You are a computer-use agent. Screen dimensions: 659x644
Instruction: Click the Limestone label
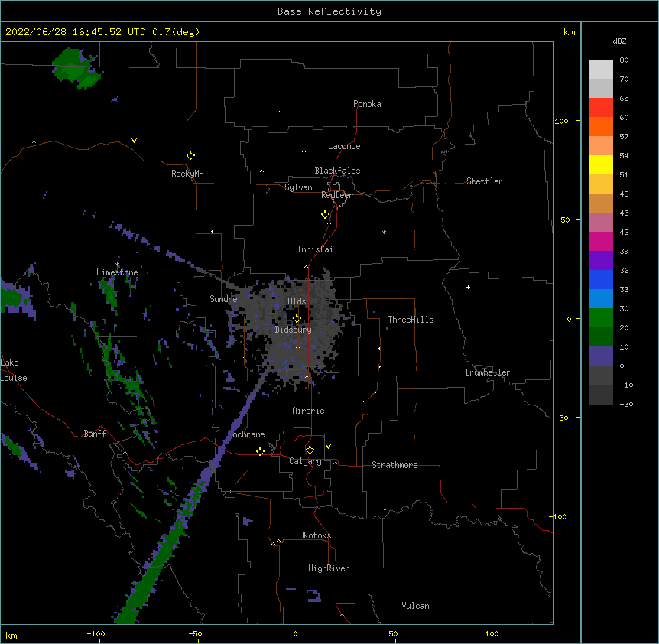(x=117, y=272)
